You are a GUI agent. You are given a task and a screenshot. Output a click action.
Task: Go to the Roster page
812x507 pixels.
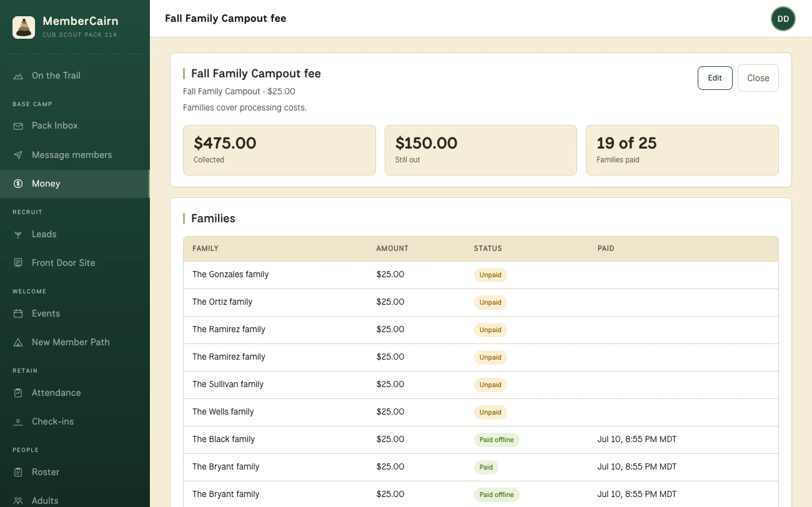75,472
